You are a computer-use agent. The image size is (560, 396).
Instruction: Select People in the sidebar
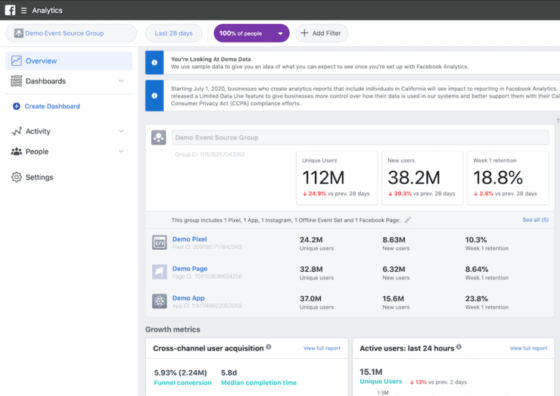(x=69, y=151)
